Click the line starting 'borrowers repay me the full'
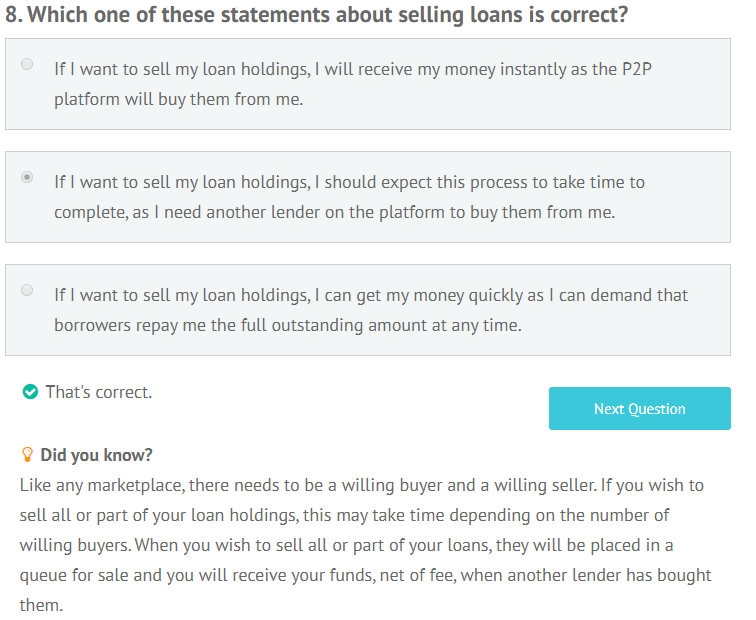Image resolution: width=756 pixels, height=620 pixels. click(x=288, y=325)
